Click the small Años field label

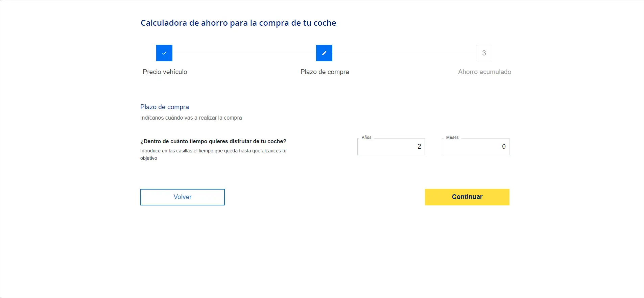click(366, 138)
